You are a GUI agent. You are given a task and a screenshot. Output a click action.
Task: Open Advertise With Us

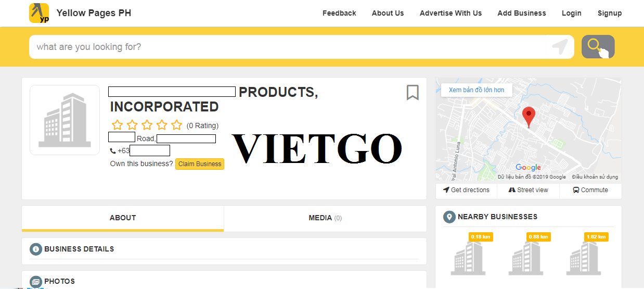(450, 13)
